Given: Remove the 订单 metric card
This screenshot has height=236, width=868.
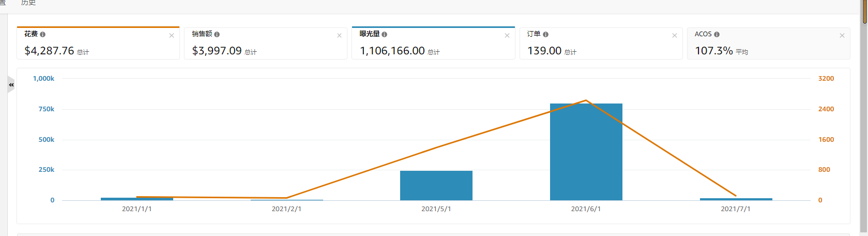Looking at the screenshot, I should [x=674, y=36].
